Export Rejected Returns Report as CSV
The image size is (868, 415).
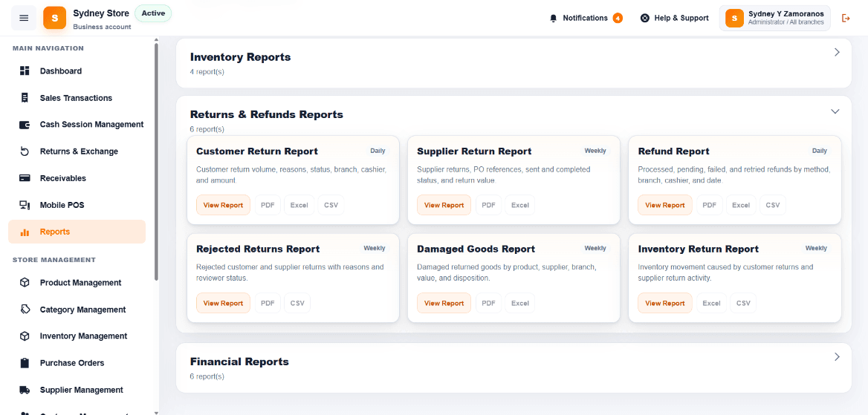pyautogui.click(x=298, y=303)
